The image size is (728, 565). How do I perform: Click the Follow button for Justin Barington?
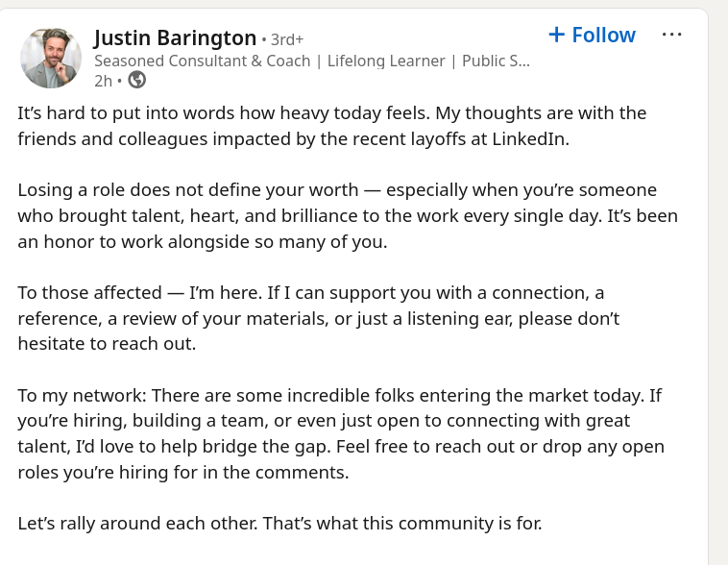592,35
